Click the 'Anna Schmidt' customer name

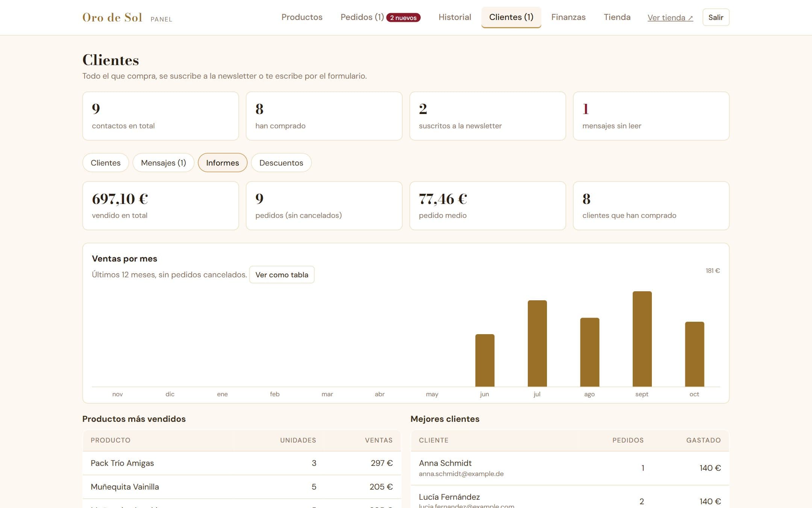(x=445, y=463)
